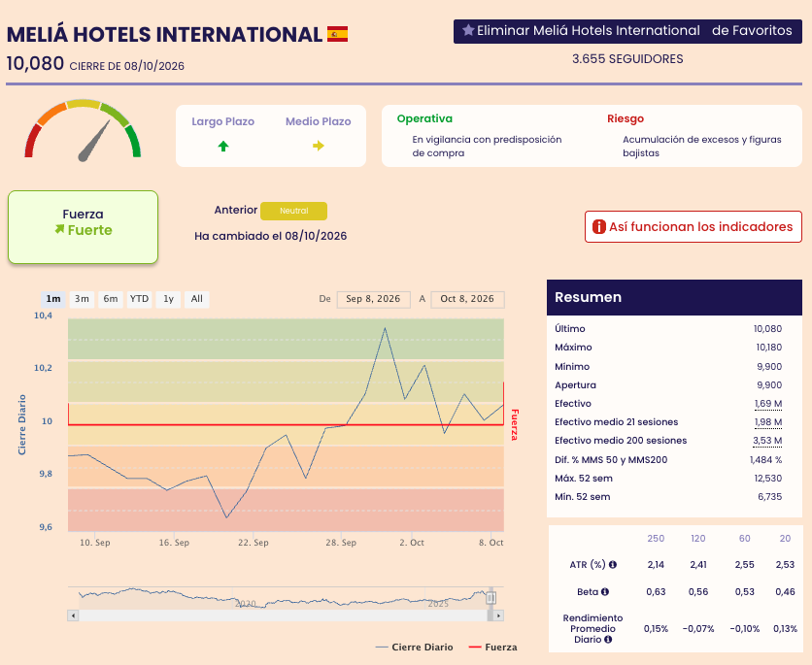Switch the chart range to 6m

click(x=111, y=299)
